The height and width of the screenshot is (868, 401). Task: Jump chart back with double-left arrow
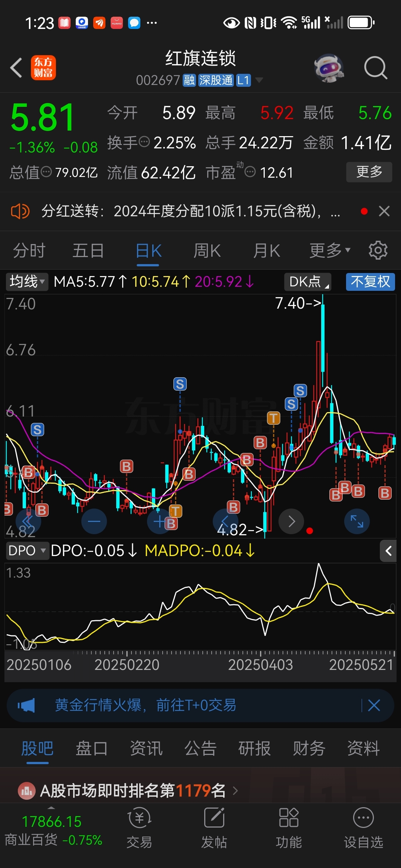tap(28, 521)
